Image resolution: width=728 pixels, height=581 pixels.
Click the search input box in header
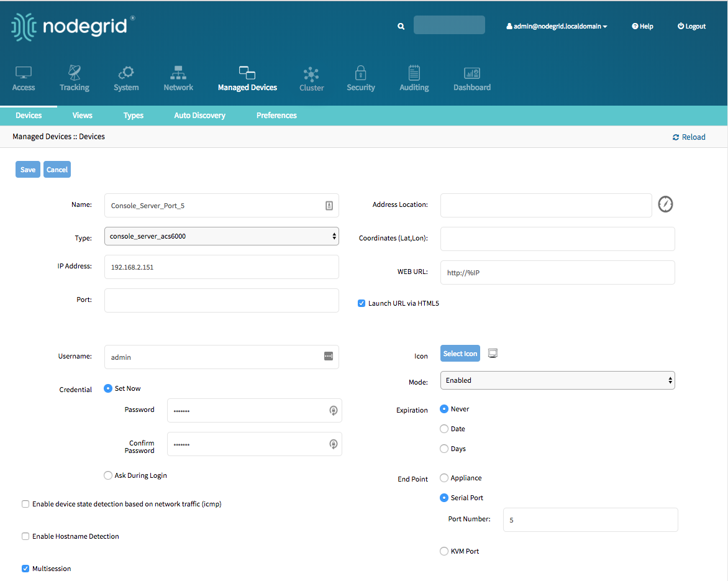tap(449, 25)
